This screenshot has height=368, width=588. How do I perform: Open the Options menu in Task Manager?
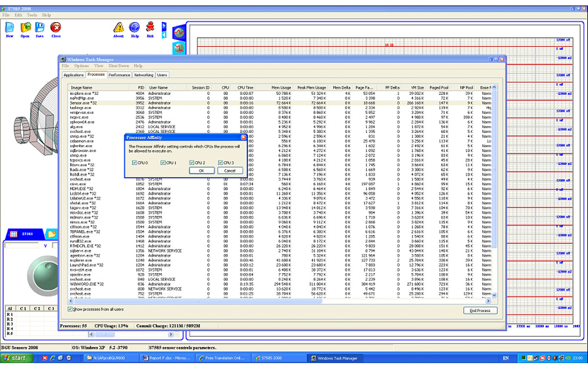(81, 66)
